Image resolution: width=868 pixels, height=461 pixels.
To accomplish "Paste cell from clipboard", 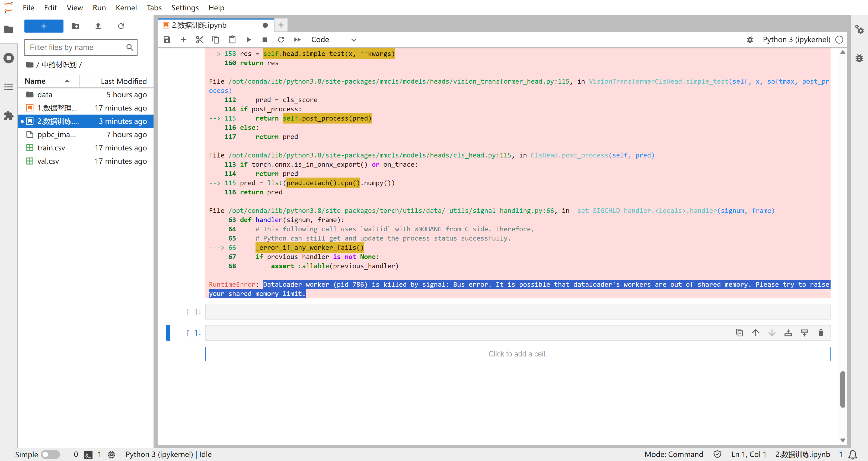I will click(x=232, y=40).
